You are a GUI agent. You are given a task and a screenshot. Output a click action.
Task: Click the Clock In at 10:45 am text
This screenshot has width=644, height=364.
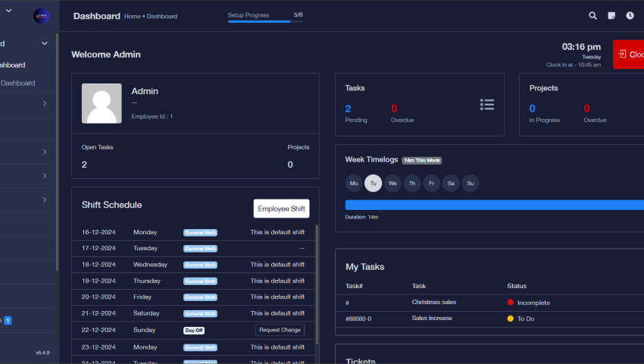[x=574, y=65]
